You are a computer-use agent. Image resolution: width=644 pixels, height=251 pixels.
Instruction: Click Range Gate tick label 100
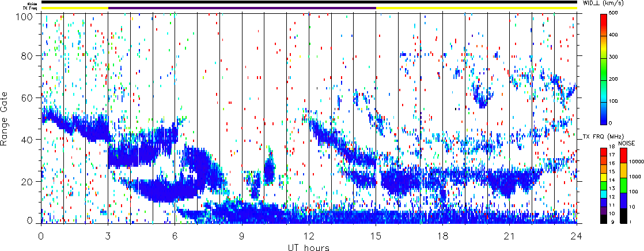[x=24, y=16]
